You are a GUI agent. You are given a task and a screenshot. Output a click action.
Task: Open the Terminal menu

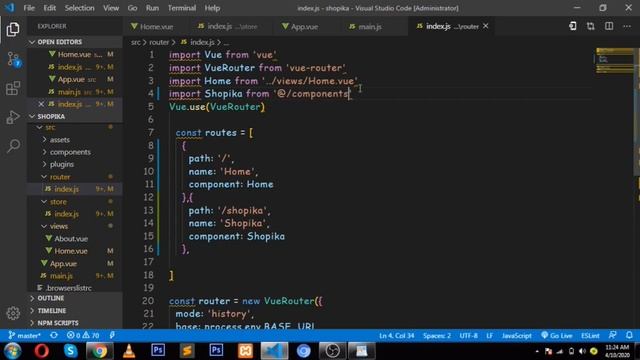[182, 8]
